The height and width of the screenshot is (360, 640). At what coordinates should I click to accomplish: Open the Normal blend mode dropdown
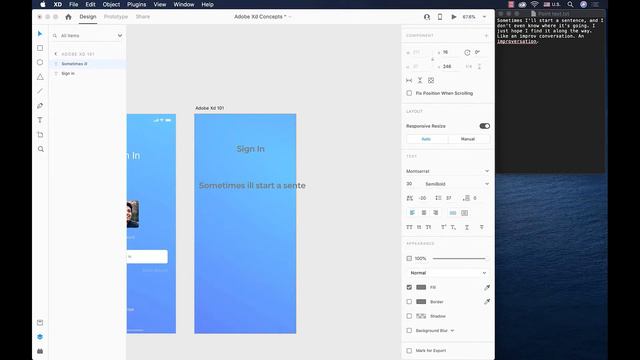point(448,273)
